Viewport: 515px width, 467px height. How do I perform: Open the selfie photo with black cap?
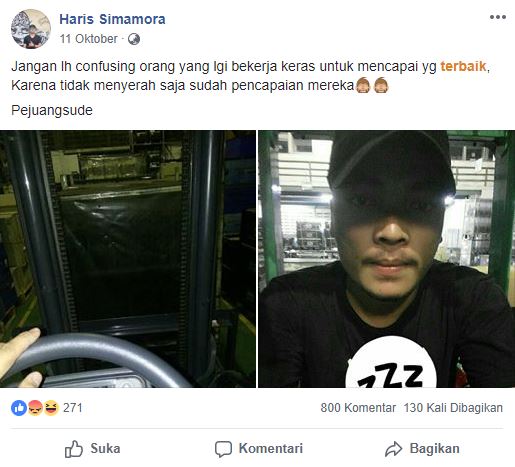(387, 259)
